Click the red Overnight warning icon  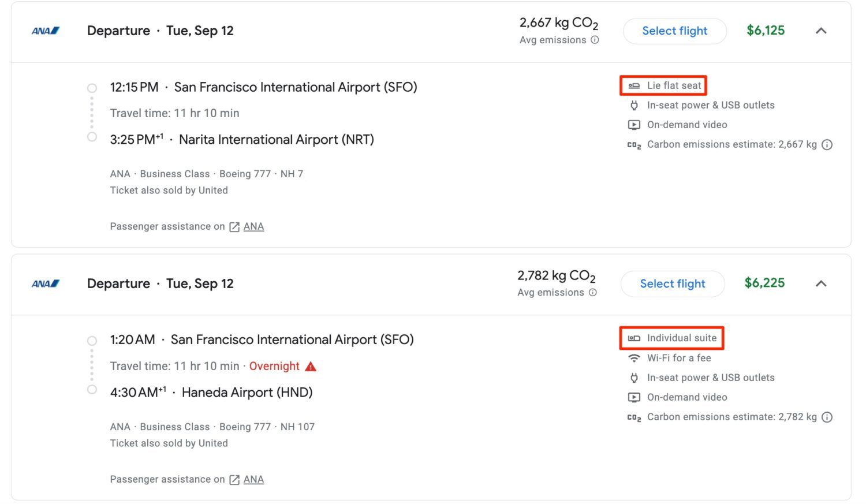[x=310, y=366]
